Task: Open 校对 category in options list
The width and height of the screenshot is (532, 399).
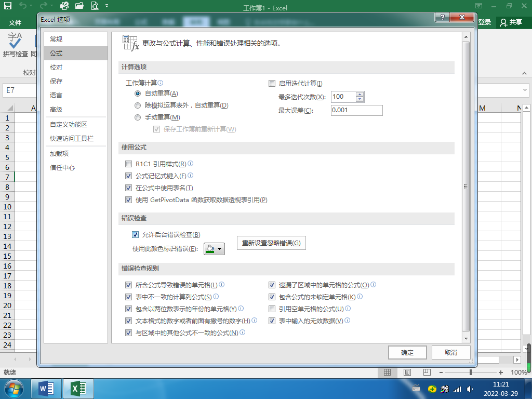Action: click(76, 67)
